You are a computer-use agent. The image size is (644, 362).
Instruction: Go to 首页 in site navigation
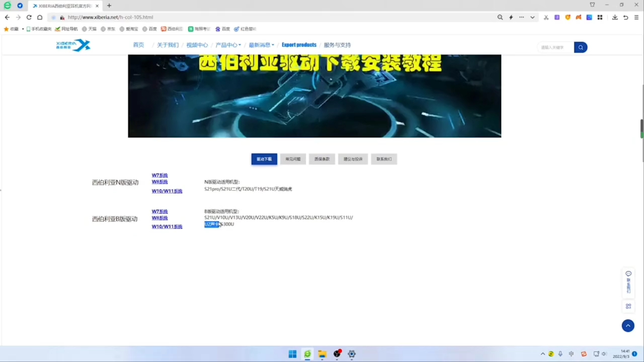click(x=138, y=45)
